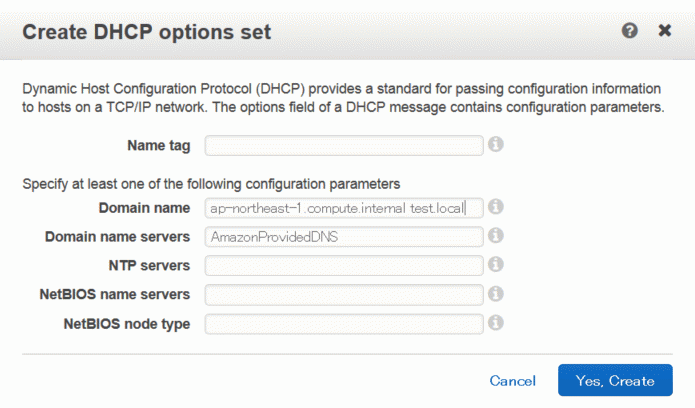
Task: Click the 'Domain name servers' label text
Action: point(117,237)
